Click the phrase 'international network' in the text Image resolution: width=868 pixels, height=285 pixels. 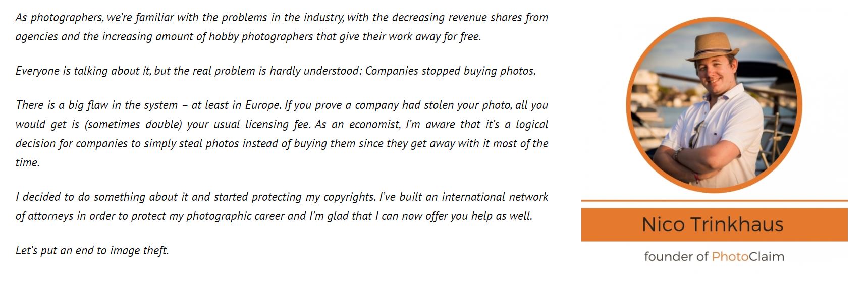pyautogui.click(x=495, y=197)
